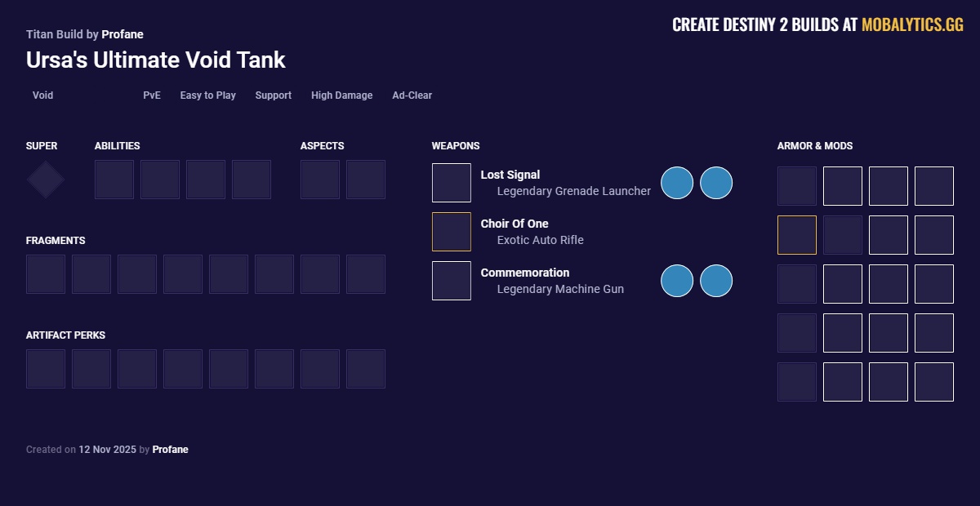Click the first blue perk circle beside Lost Signal
The height and width of the screenshot is (506, 980).
pyautogui.click(x=677, y=183)
